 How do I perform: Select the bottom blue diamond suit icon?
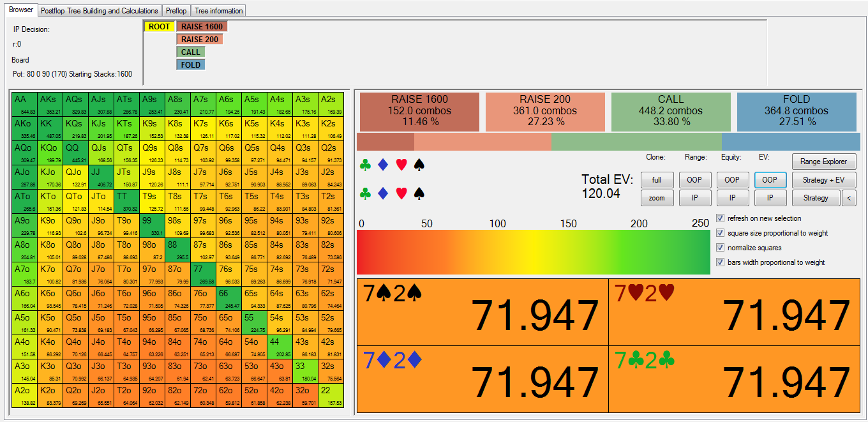tap(383, 193)
